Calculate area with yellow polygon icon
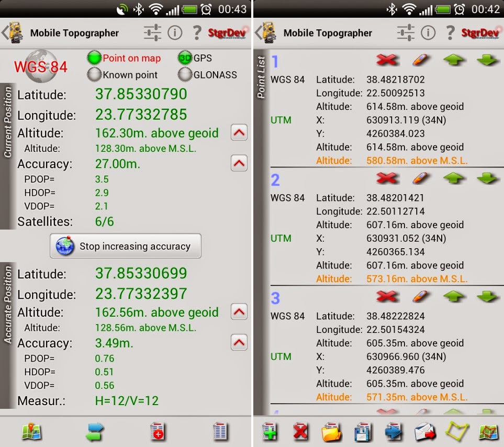The width and height of the screenshot is (504, 447). point(457,432)
